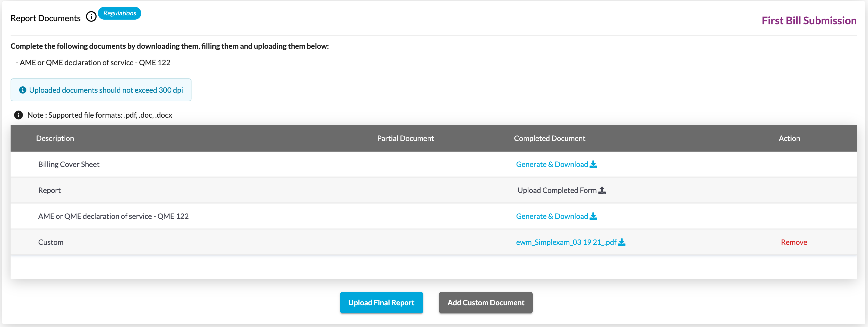Generate & Download QME 122 declaration
Viewport: 868px width, 327px height.
552,216
